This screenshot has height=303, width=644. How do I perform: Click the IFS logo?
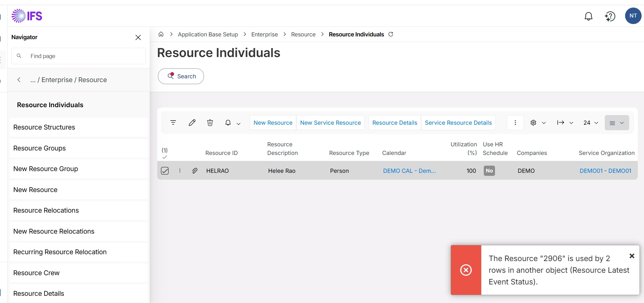point(27,16)
